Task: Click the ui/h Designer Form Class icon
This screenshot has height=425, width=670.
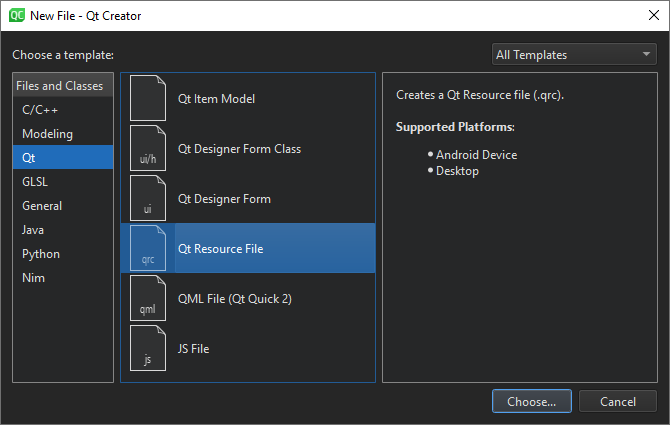Action: click(x=148, y=149)
